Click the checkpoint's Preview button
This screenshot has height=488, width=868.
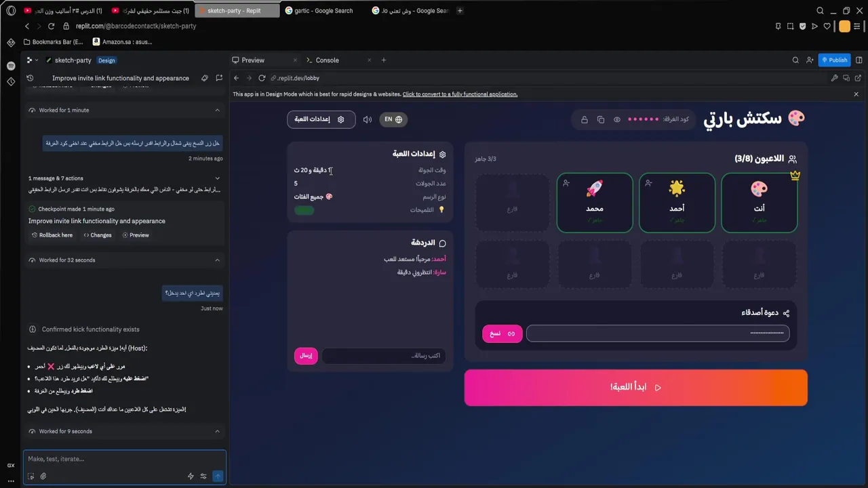point(136,235)
